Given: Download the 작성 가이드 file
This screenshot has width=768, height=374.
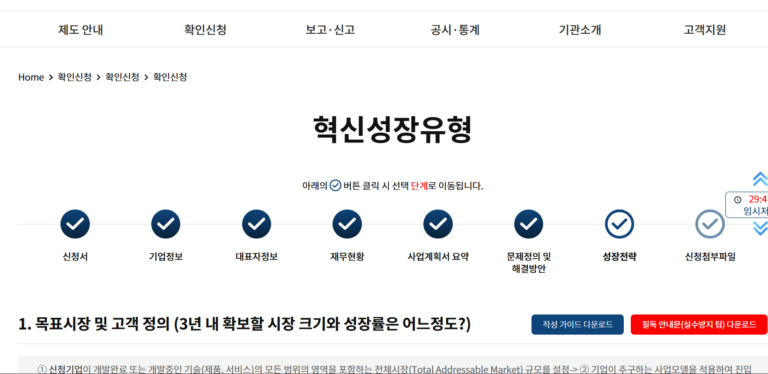Looking at the screenshot, I should click(577, 325).
